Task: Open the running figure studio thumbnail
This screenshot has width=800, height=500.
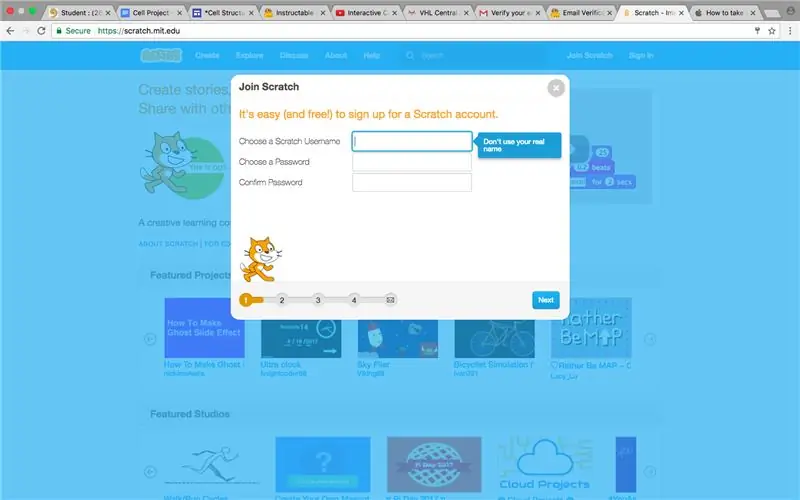Action: (x=212, y=464)
